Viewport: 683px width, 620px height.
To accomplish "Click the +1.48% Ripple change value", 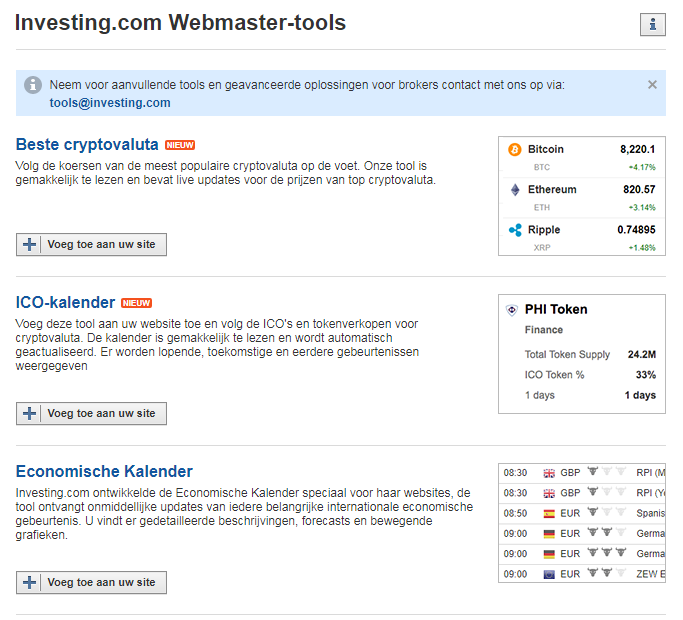I will tap(642, 247).
